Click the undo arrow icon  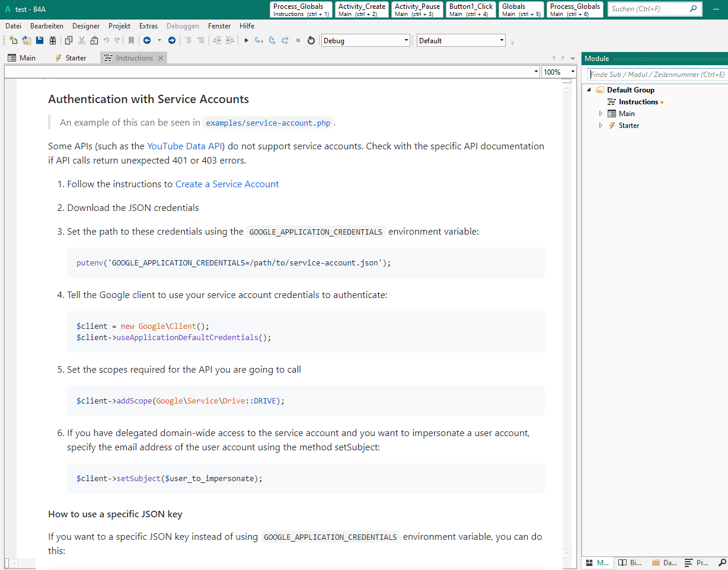pos(106,40)
